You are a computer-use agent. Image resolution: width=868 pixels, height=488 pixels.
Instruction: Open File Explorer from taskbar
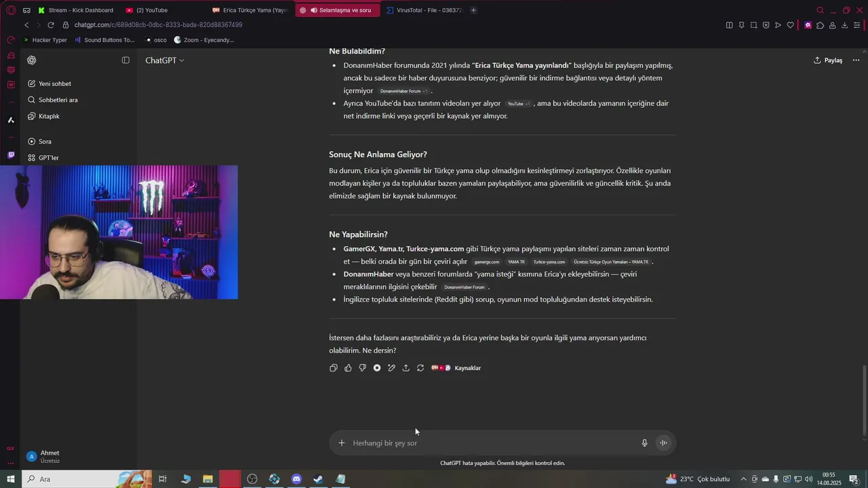[208, 479]
